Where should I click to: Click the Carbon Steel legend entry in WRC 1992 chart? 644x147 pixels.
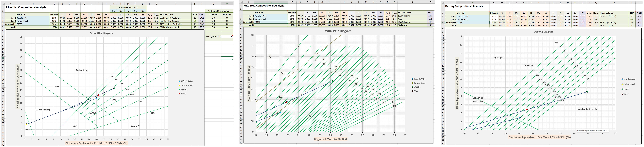click(419, 83)
